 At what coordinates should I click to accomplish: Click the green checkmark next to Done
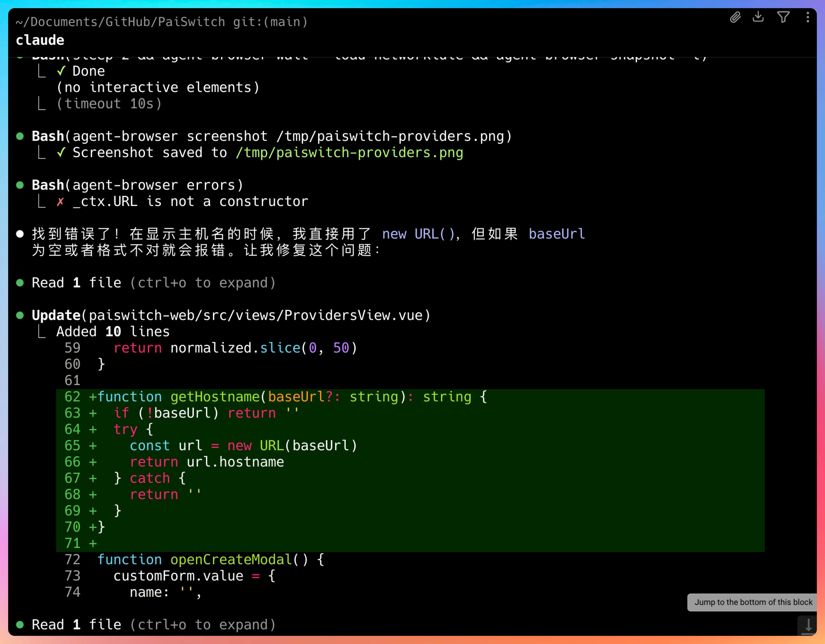coord(61,71)
